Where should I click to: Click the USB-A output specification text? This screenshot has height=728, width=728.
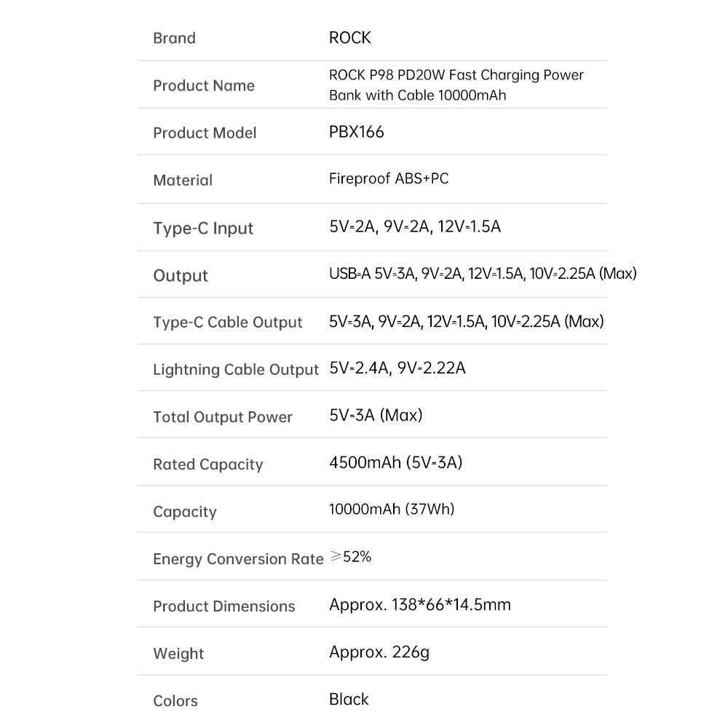[x=483, y=274]
